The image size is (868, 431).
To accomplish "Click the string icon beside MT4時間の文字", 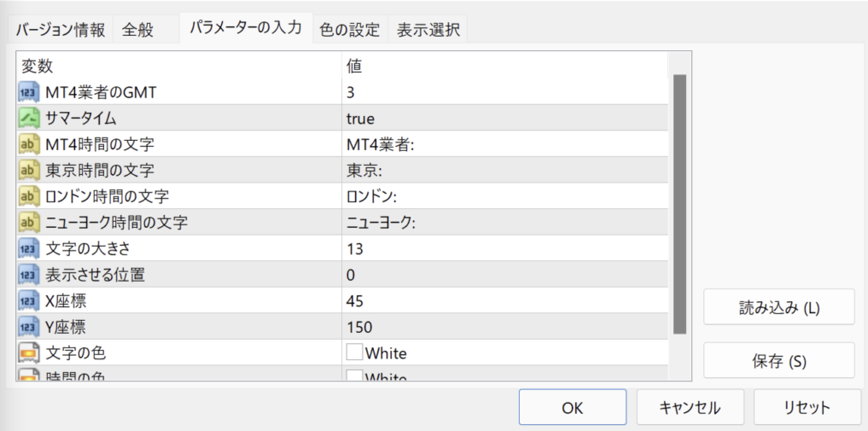I will point(28,144).
